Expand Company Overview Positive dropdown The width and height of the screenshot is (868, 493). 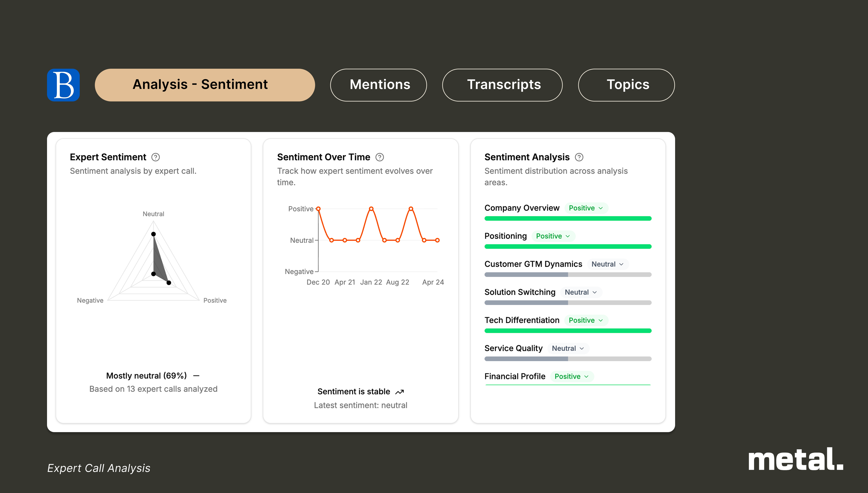(586, 208)
